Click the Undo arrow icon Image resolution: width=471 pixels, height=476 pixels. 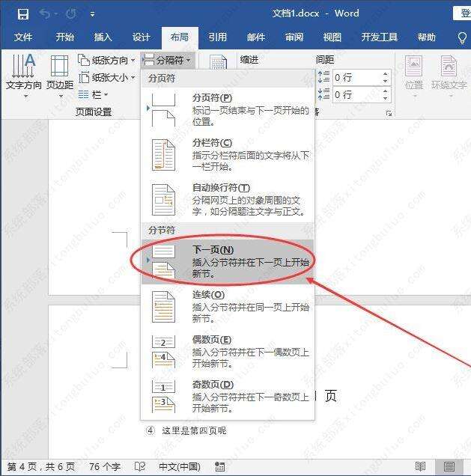click(45, 13)
